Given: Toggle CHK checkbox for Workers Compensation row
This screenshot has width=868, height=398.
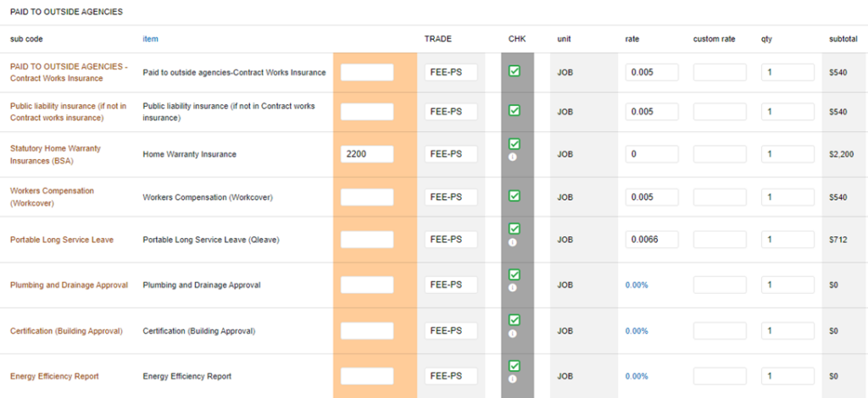Looking at the screenshot, I should (514, 196).
